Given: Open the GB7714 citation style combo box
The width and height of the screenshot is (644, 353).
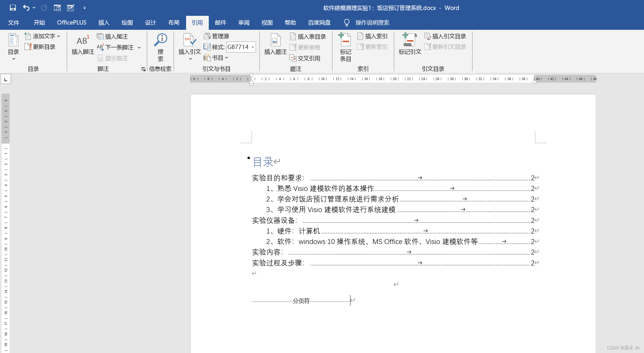Looking at the screenshot, I should point(253,47).
